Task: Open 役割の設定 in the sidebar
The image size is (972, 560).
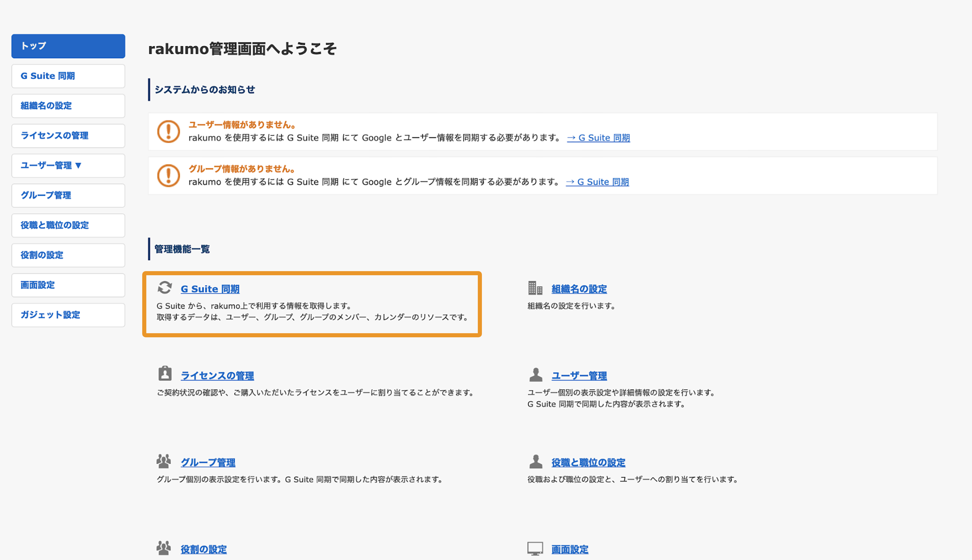Action: tap(68, 255)
